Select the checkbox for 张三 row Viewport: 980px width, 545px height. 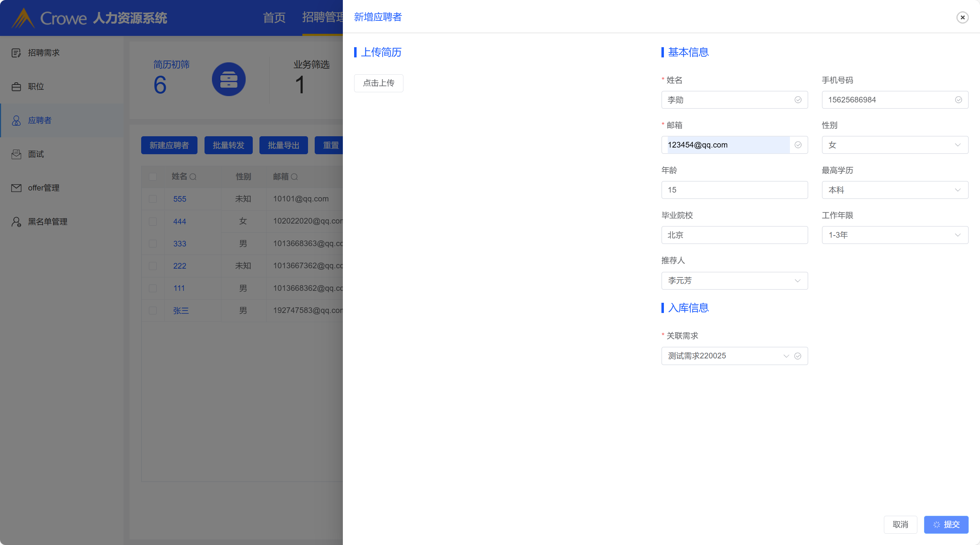[x=152, y=311]
